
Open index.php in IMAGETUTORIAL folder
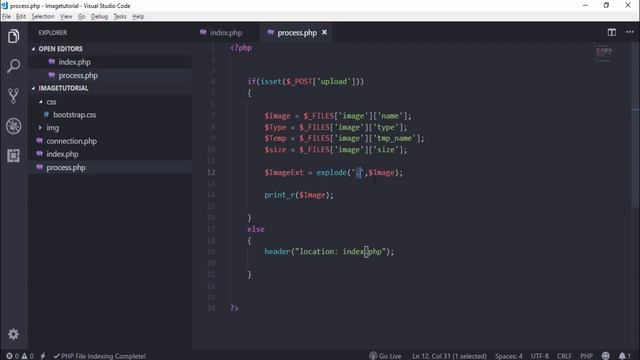62,154
